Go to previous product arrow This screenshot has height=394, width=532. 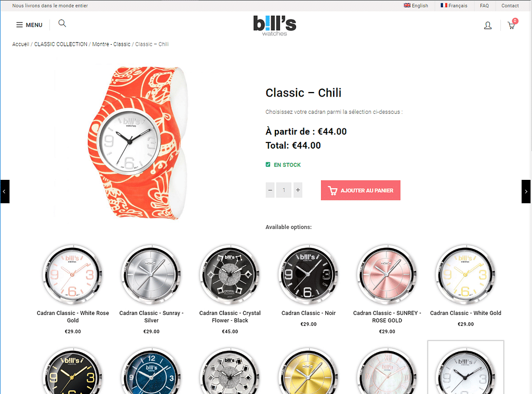5,191
